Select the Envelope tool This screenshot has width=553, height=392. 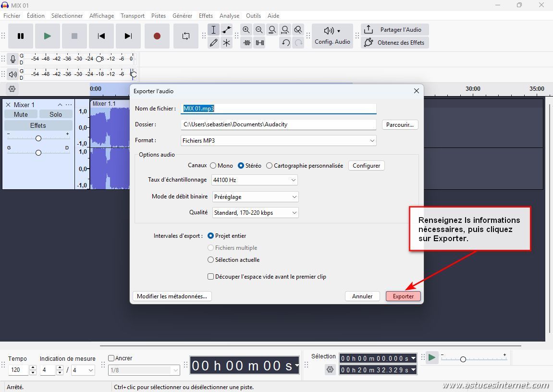point(226,30)
